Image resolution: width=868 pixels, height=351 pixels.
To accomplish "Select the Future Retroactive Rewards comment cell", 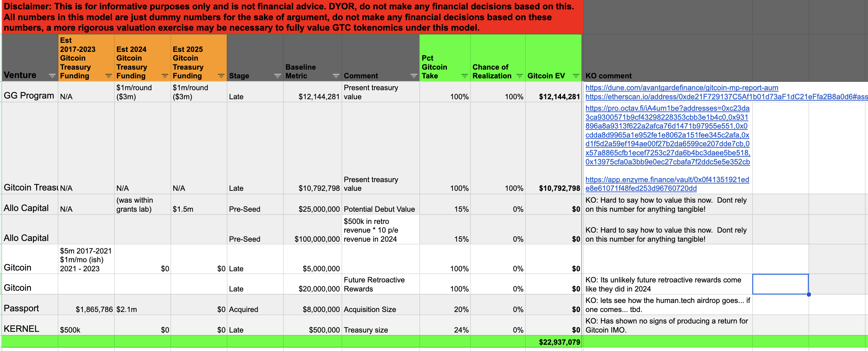I will (381, 284).
